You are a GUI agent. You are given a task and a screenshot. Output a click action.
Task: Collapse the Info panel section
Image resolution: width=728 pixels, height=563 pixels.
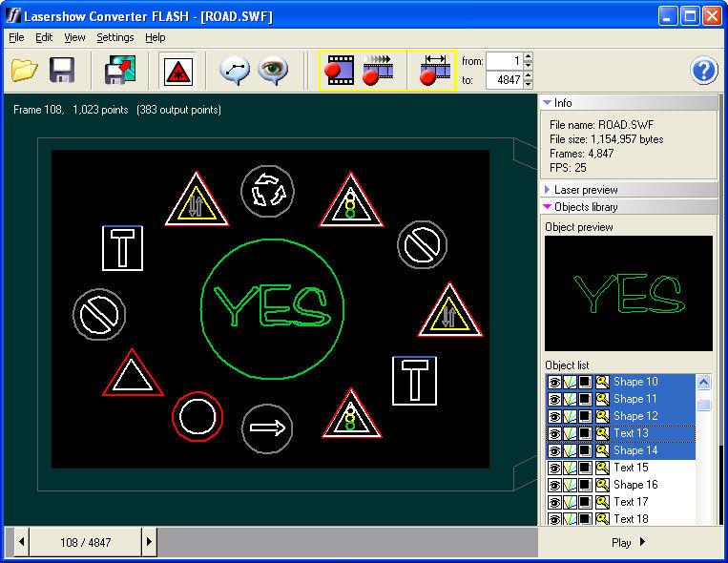548,102
